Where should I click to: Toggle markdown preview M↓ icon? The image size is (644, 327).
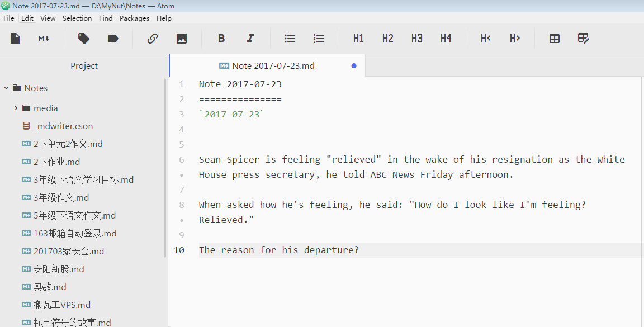tap(44, 38)
